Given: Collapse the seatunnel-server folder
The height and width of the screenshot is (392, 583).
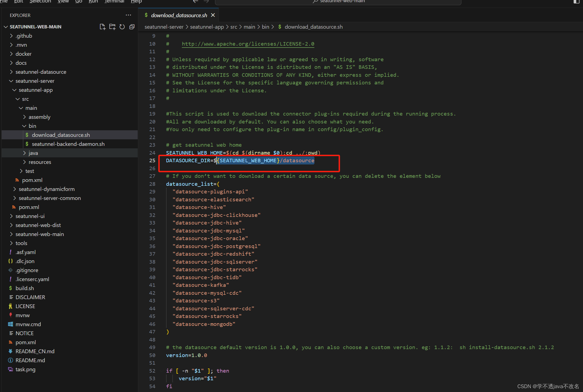Looking at the screenshot, I should pyautogui.click(x=35, y=81).
